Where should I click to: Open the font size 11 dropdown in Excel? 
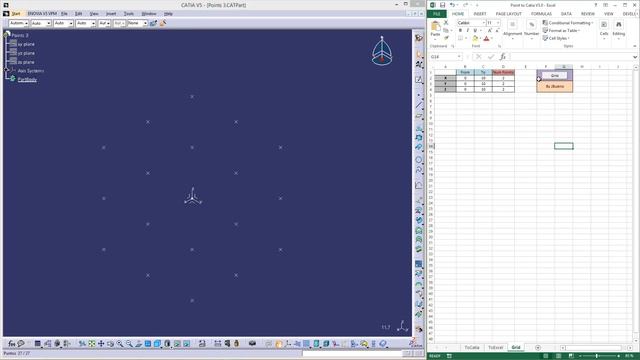click(x=498, y=23)
